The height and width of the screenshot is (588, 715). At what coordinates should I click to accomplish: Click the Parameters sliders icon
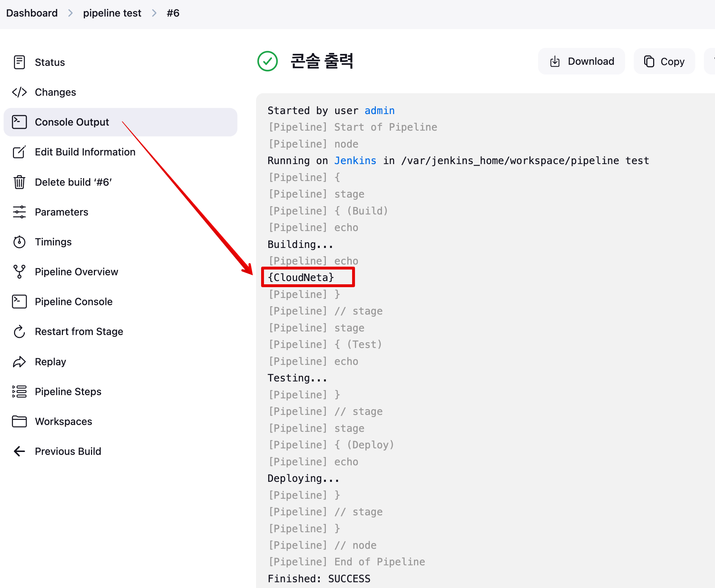(19, 212)
